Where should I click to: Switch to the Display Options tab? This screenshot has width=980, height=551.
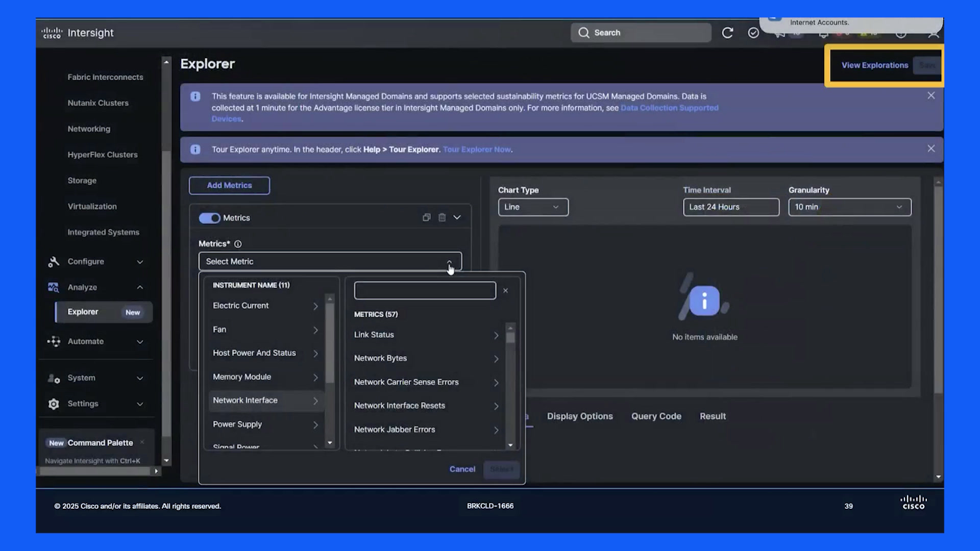point(580,416)
